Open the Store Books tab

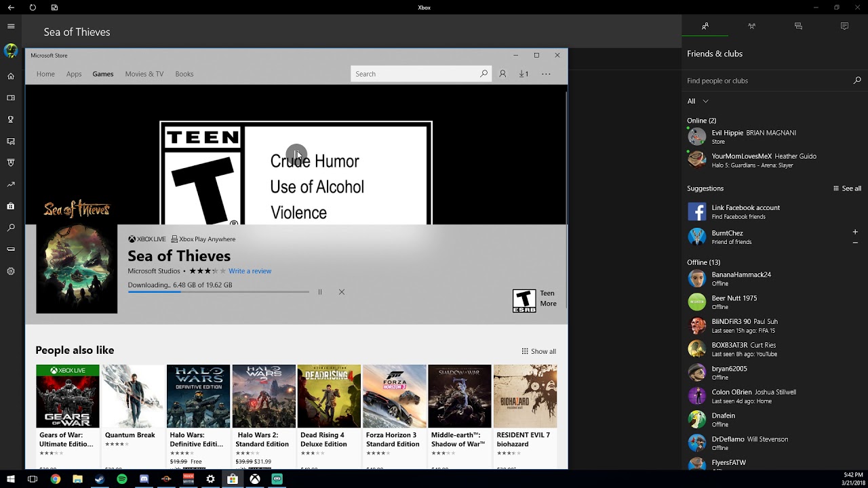(x=184, y=74)
